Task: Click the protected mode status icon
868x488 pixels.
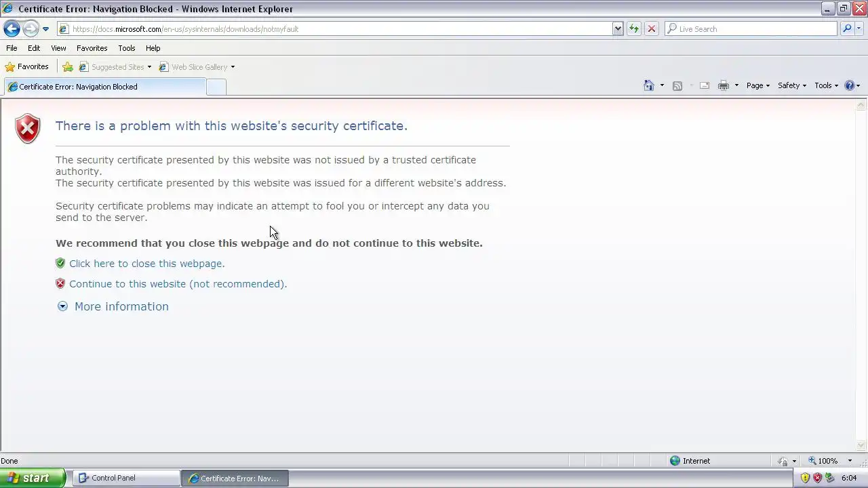Action: tap(783, 461)
